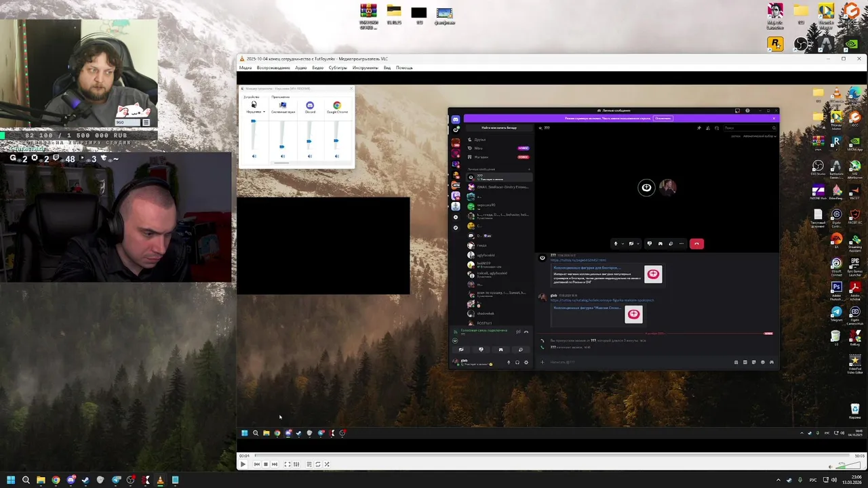Open VLC extended settings (effects) panel
The width and height of the screenshot is (868, 488).
296,464
